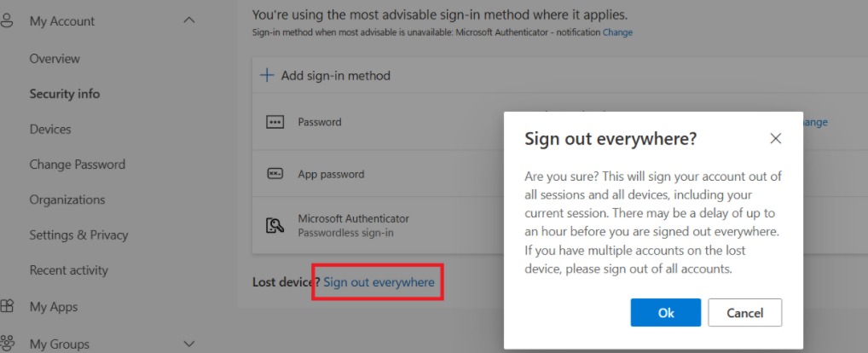Click the Sign out everywhere link
868x353 pixels.
point(379,283)
